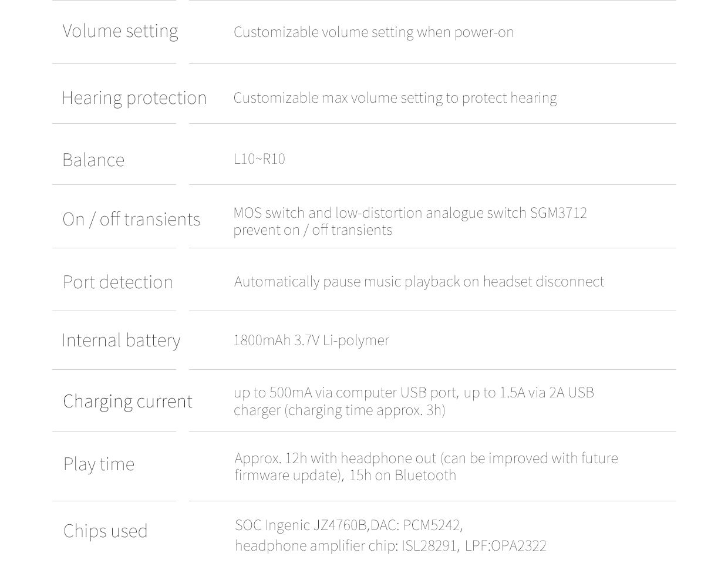Click the Port detection label

point(118,282)
